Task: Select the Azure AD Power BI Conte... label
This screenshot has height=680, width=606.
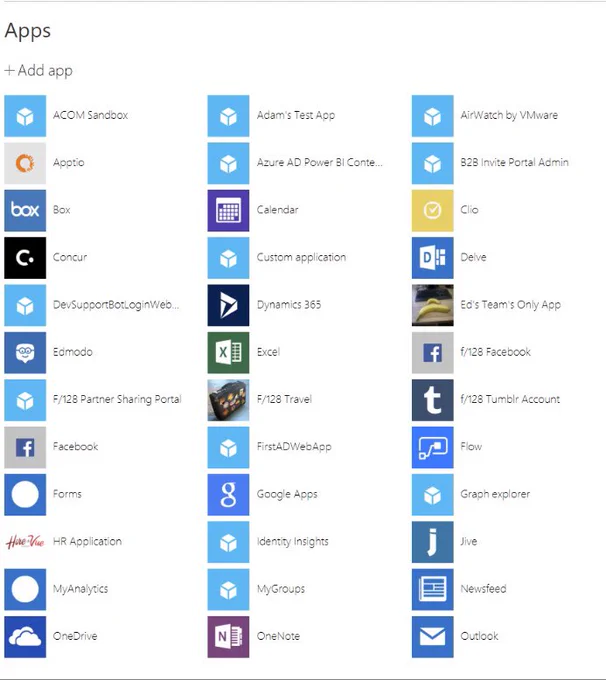Action: point(320,163)
